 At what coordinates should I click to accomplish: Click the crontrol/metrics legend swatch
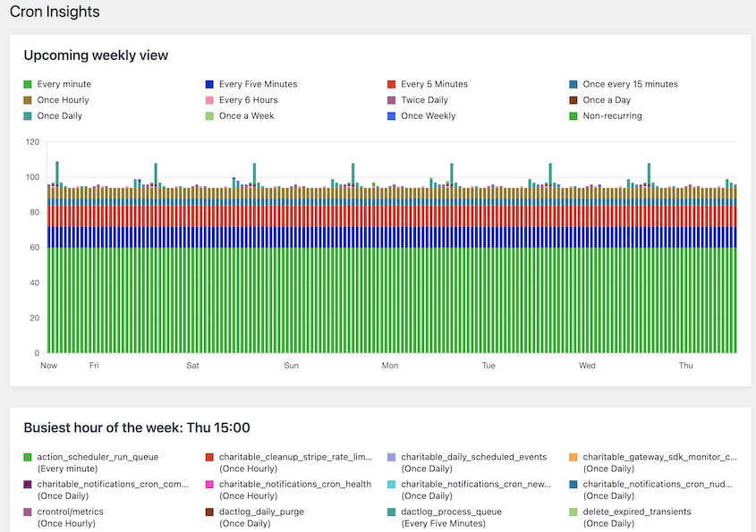click(x=28, y=511)
